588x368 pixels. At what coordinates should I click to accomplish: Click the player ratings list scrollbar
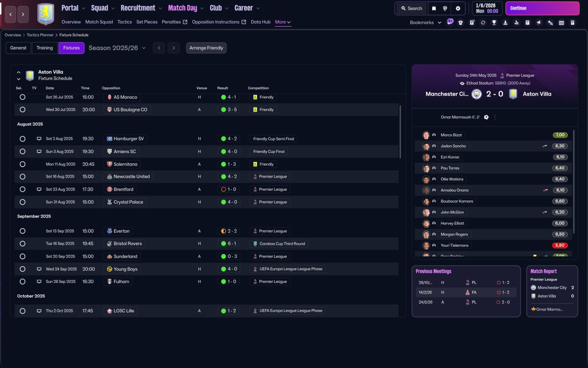574,182
